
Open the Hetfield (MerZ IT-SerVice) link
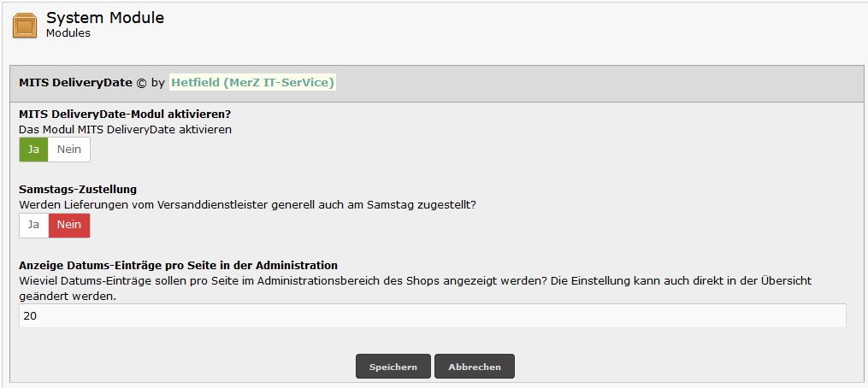(x=252, y=82)
